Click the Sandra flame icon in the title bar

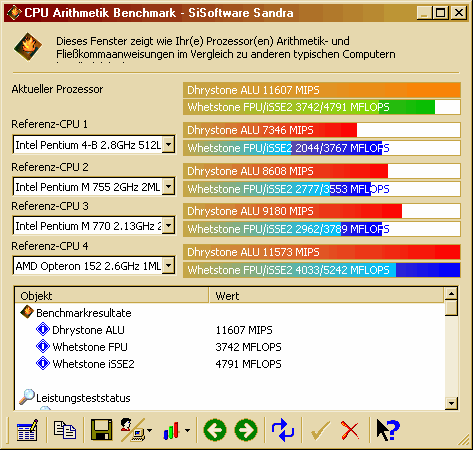click(x=14, y=13)
